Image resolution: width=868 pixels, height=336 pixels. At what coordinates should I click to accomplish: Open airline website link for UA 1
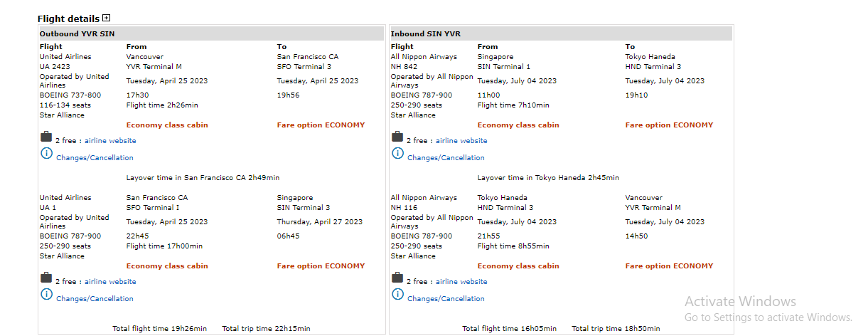click(110, 282)
